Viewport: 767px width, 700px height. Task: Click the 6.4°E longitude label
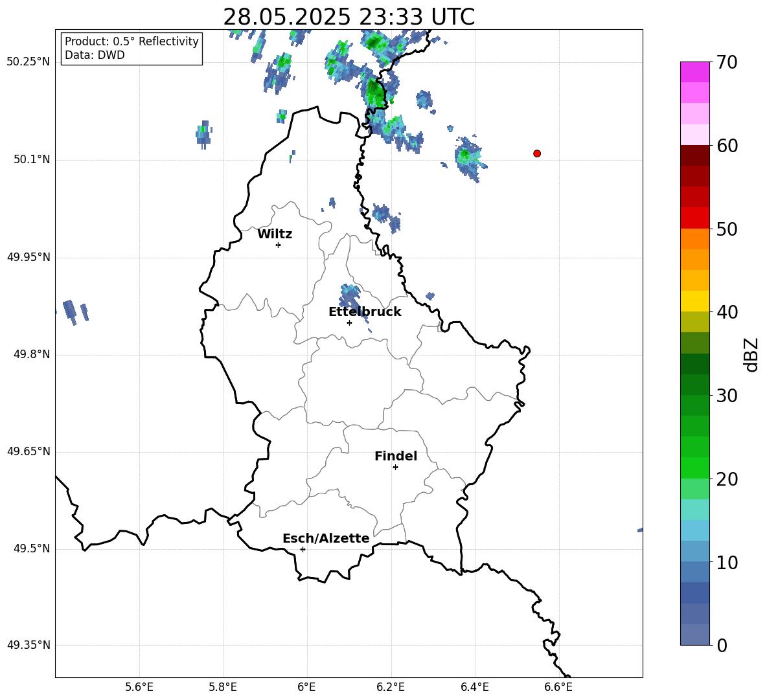point(474,687)
